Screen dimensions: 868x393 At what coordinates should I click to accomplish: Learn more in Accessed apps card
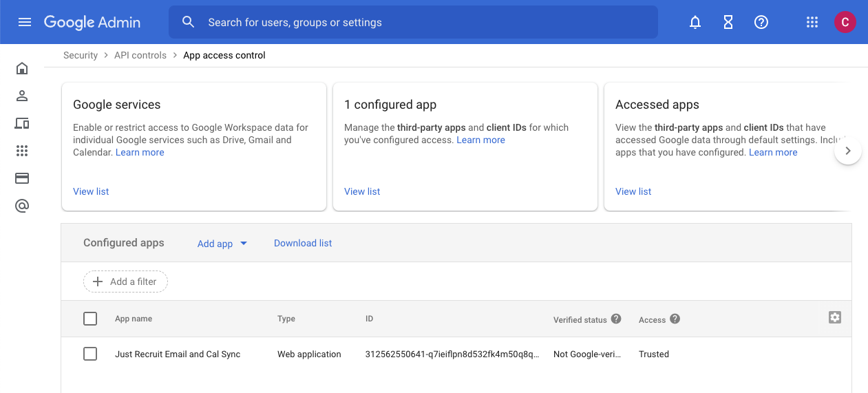[x=773, y=152]
